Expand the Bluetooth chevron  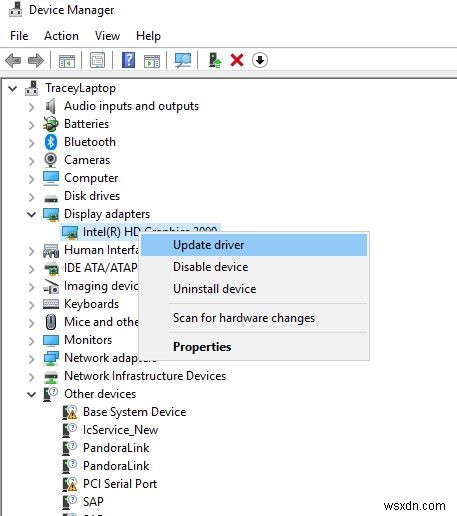coord(31,143)
